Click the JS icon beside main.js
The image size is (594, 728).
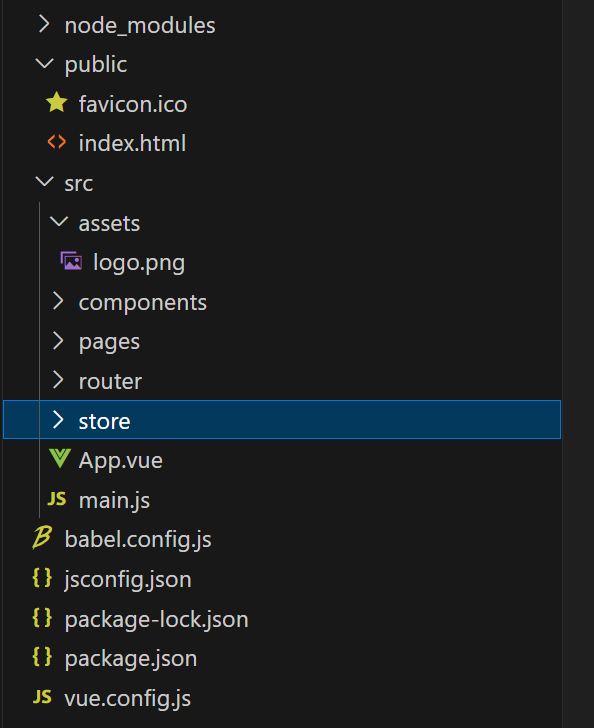click(x=57, y=499)
